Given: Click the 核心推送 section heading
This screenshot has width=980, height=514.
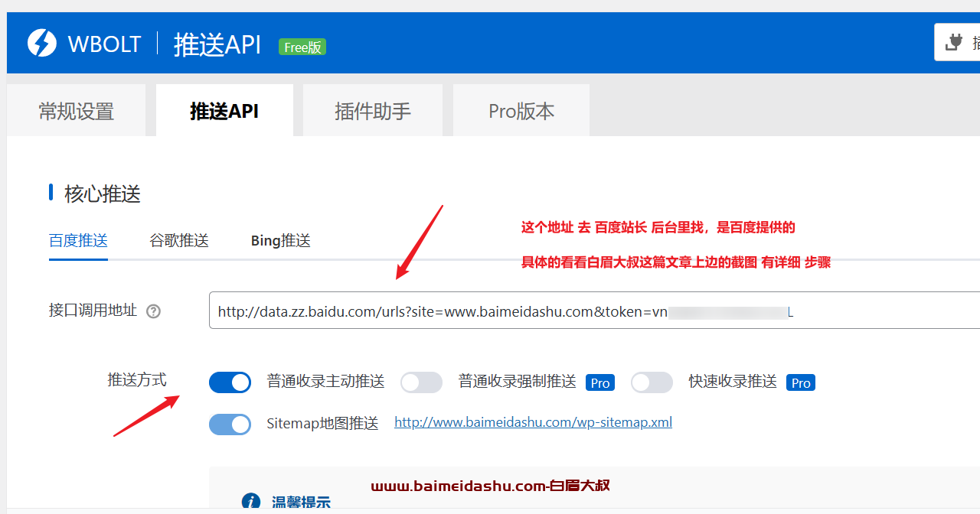Looking at the screenshot, I should 103,194.
